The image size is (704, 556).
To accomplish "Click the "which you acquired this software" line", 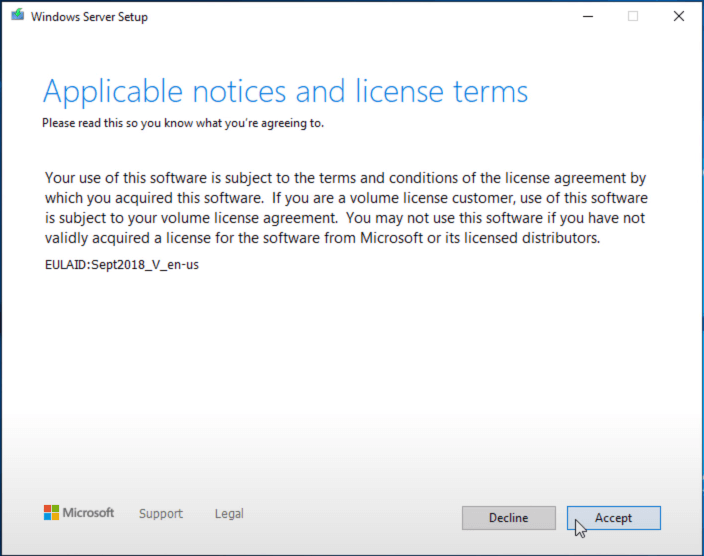I will click(x=345, y=198).
